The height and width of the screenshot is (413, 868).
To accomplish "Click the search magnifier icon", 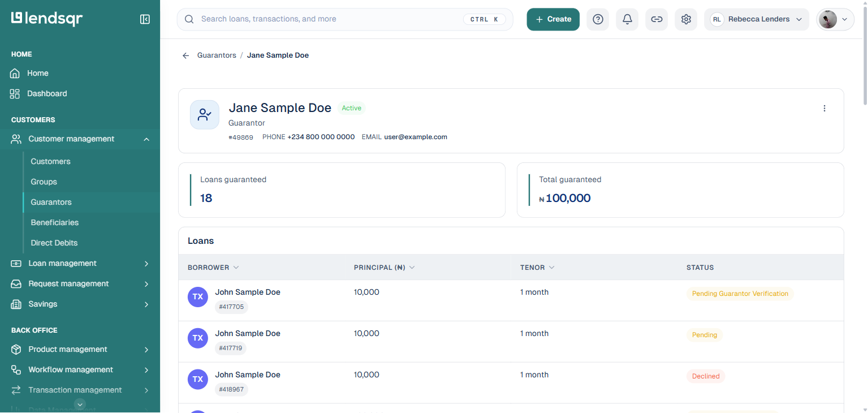I will 189,19.
